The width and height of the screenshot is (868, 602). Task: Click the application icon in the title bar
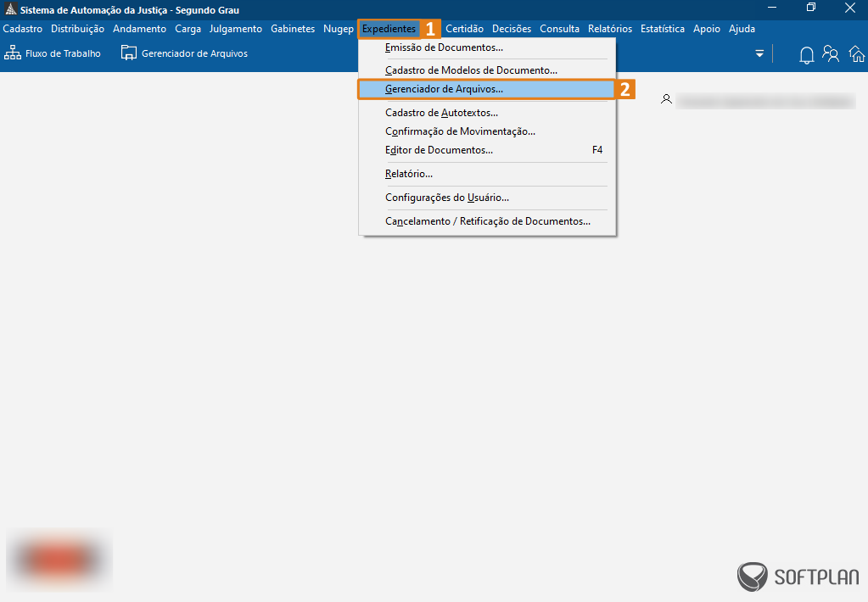tap(10, 9)
